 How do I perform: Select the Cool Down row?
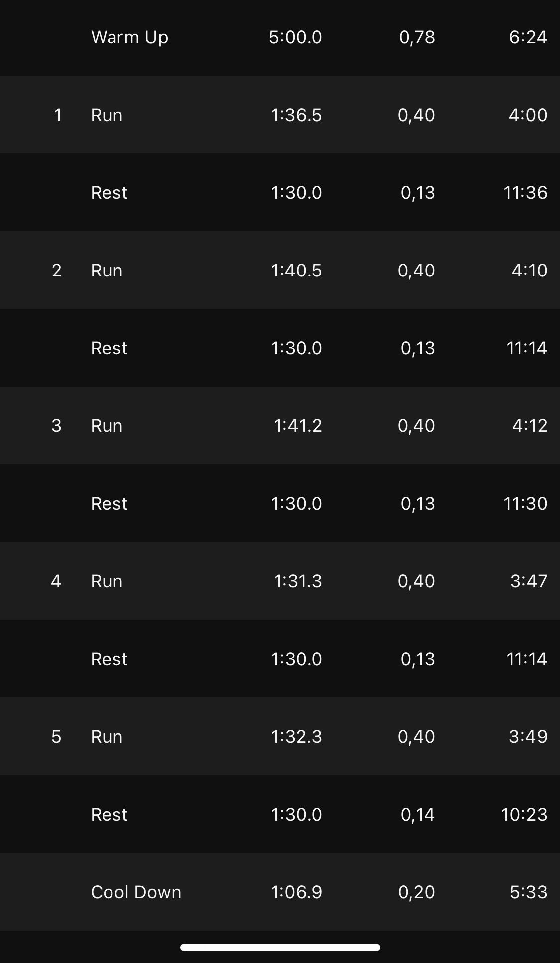[280, 892]
